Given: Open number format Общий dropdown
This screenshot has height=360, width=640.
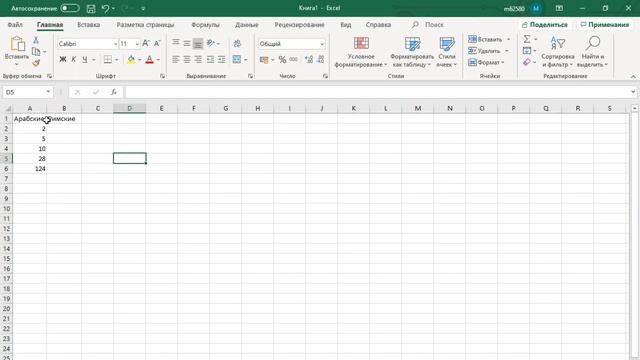Looking at the screenshot, I should [x=322, y=44].
